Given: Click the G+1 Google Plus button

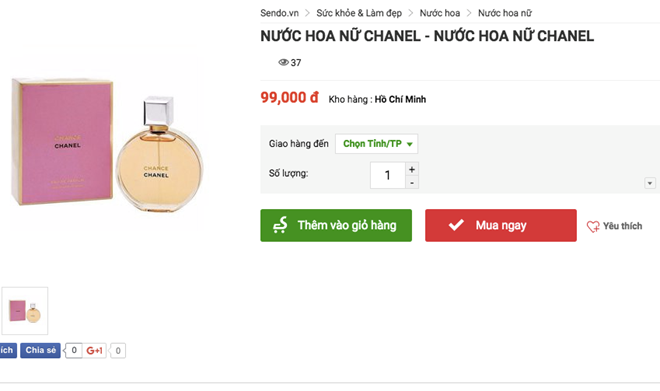Looking at the screenshot, I should [94, 350].
